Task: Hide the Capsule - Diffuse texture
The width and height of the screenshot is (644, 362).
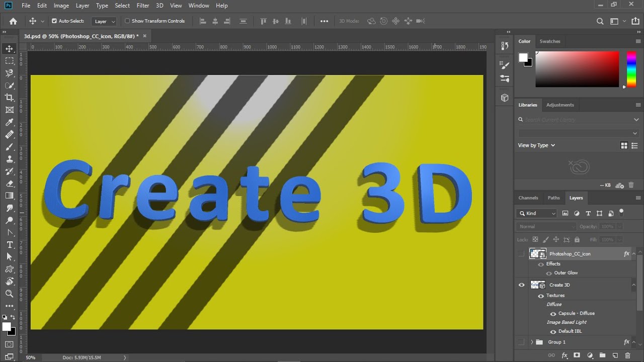Action: pyautogui.click(x=553, y=313)
